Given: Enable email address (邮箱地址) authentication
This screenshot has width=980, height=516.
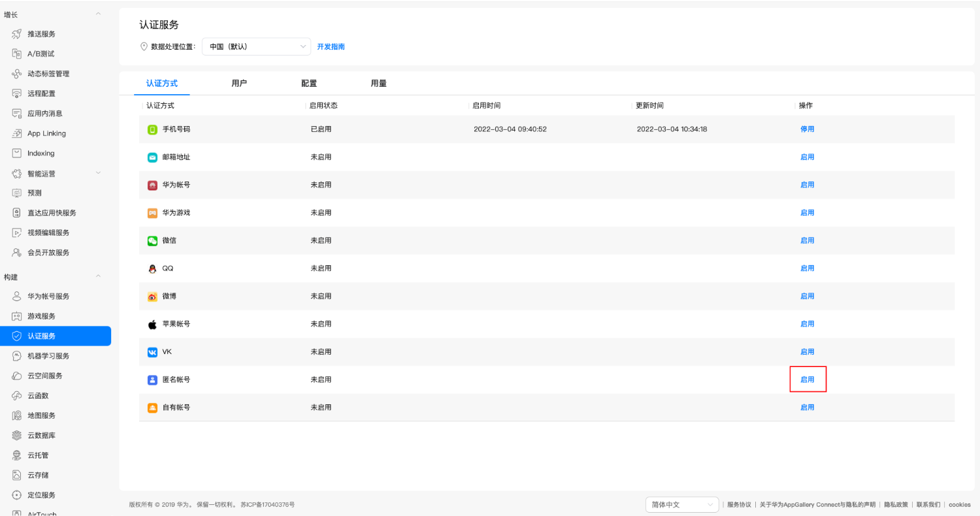Looking at the screenshot, I should click(x=807, y=157).
